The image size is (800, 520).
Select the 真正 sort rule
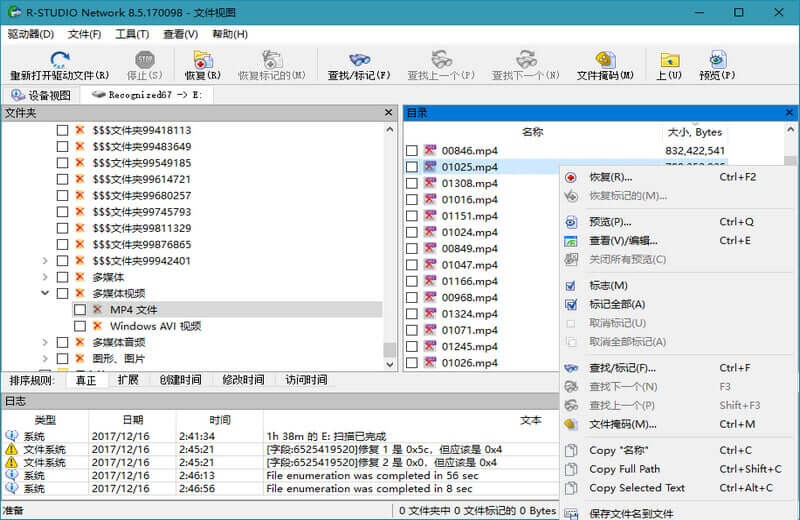pos(86,380)
